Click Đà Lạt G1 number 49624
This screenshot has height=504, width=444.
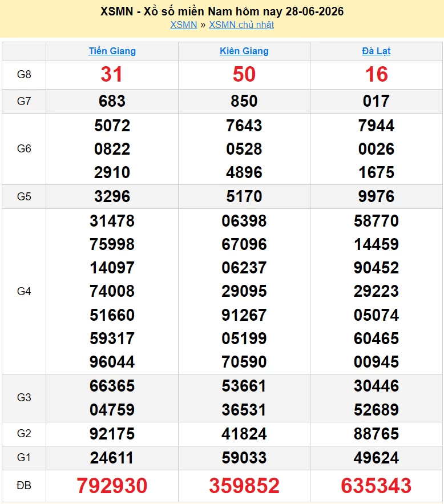point(376,458)
